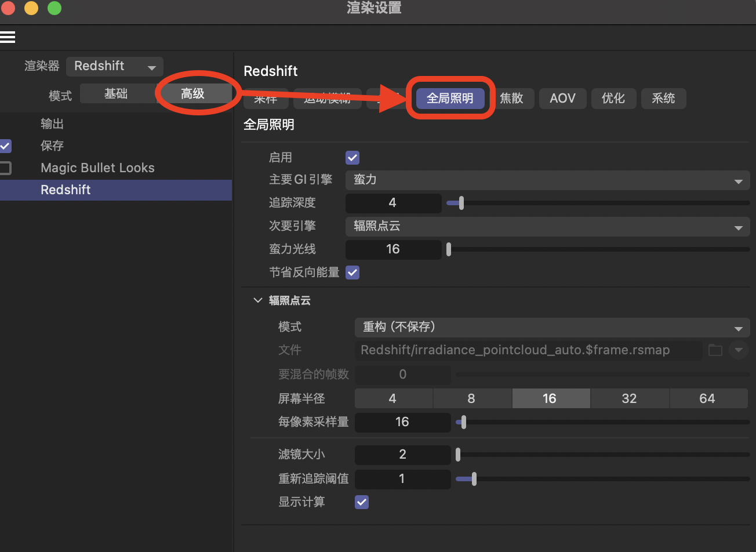
Task: Set 屏幕半径 to 8
Action: coord(472,398)
